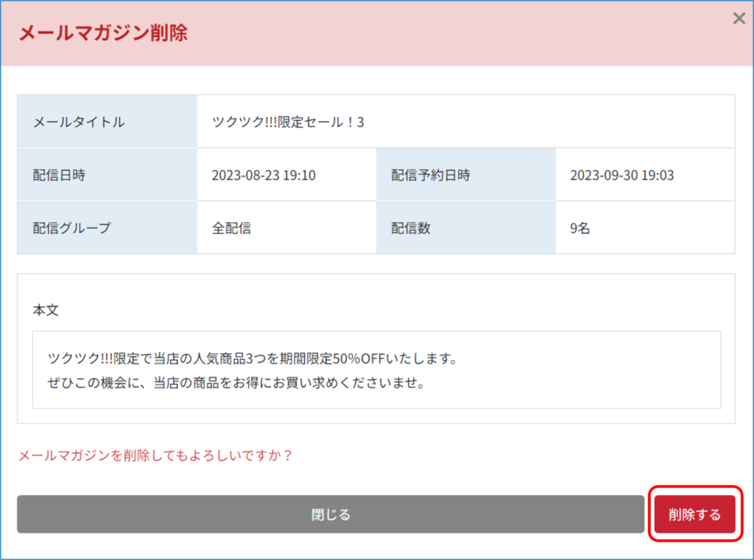
Task: Click the delivery date 2023-08-23 19:10
Action: point(264,175)
